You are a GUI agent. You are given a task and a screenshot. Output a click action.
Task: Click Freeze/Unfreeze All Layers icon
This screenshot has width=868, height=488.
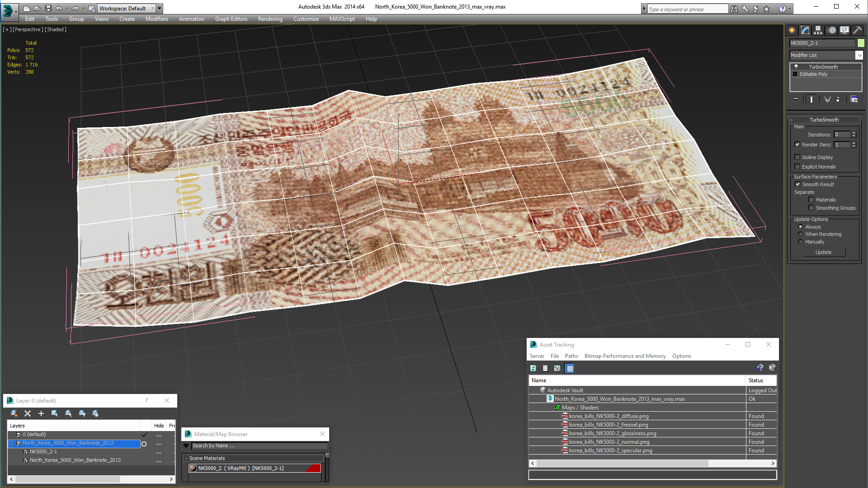pos(95,413)
